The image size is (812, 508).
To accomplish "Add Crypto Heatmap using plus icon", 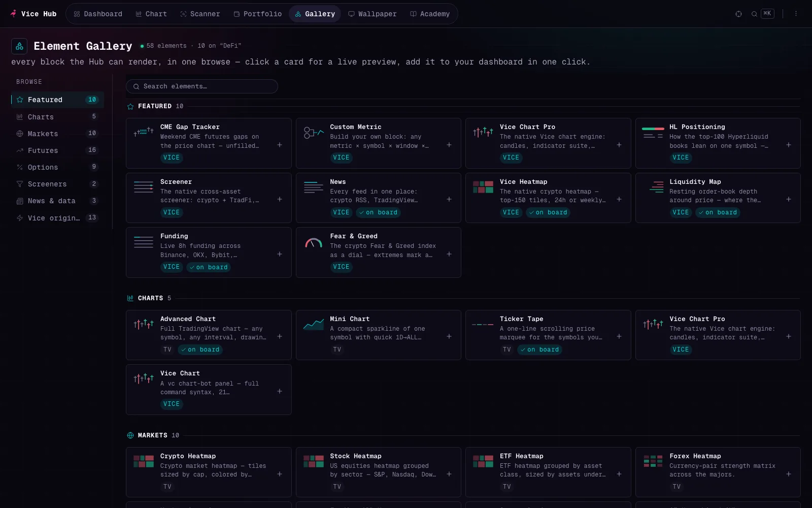I will point(280,474).
